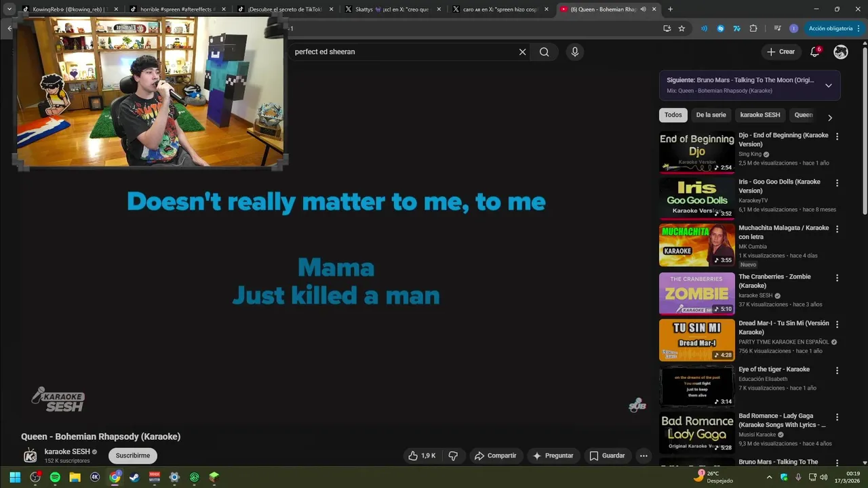Select the karaoke SESH filter chip
The height and width of the screenshot is (488, 868).
759,115
